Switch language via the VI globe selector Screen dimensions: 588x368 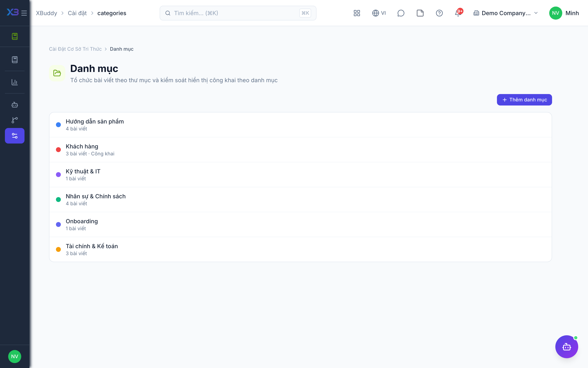379,13
